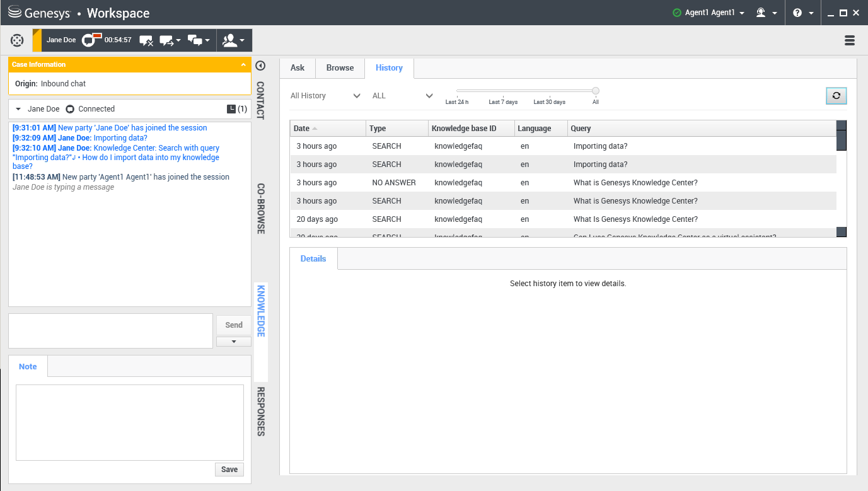This screenshot has width=868, height=491.
Task: Collapse the side panel with arrow icon
Action: point(260,66)
